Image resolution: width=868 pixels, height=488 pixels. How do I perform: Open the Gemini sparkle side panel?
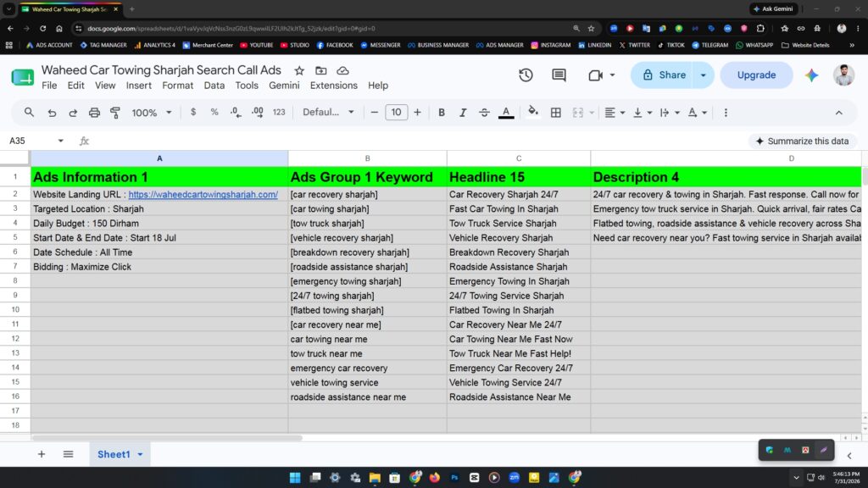[811, 75]
